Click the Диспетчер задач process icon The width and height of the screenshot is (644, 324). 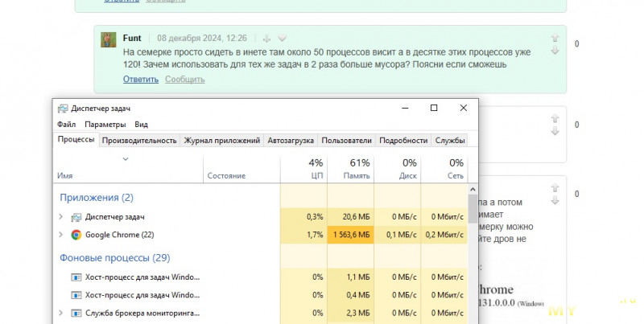click(x=76, y=217)
